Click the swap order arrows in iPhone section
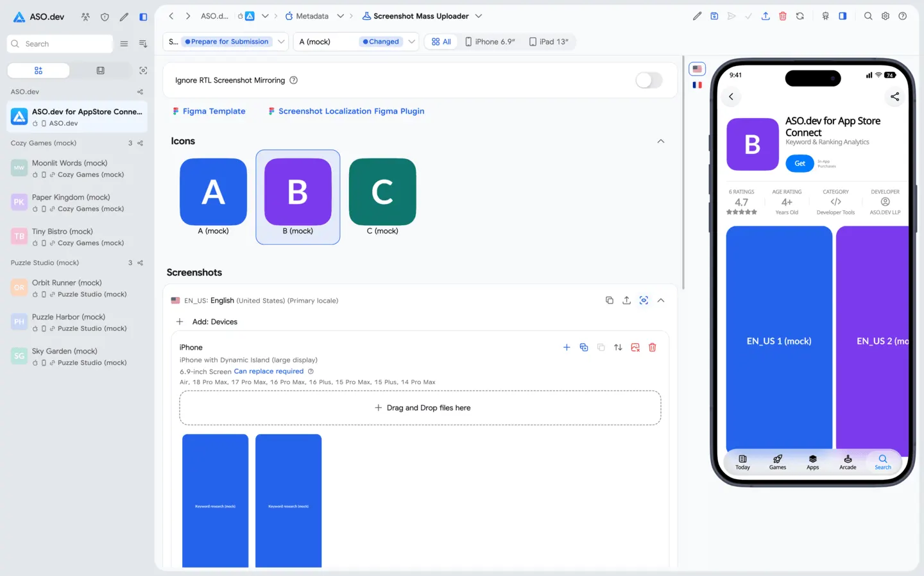The height and width of the screenshot is (576, 924). [x=618, y=347]
